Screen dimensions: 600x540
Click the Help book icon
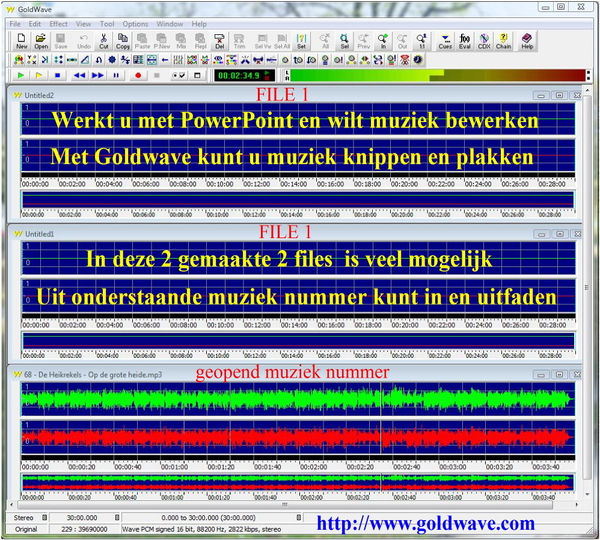click(x=527, y=41)
